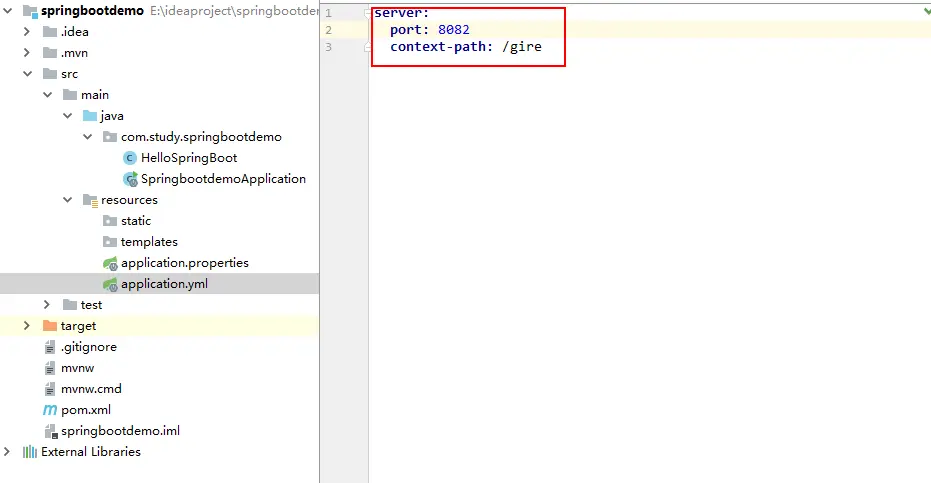Screen dimensions: 931x483
Task: Collapse the com.study.springbootdemo package arrow
Action: coord(88,137)
